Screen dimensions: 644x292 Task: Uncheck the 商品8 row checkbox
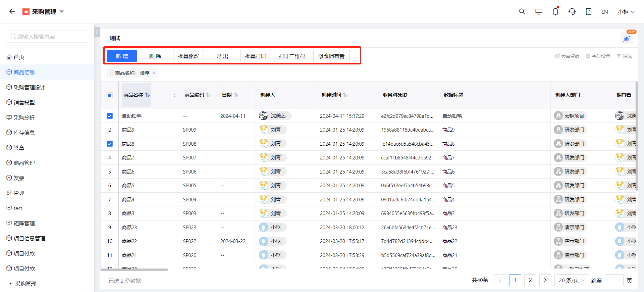[x=110, y=144]
